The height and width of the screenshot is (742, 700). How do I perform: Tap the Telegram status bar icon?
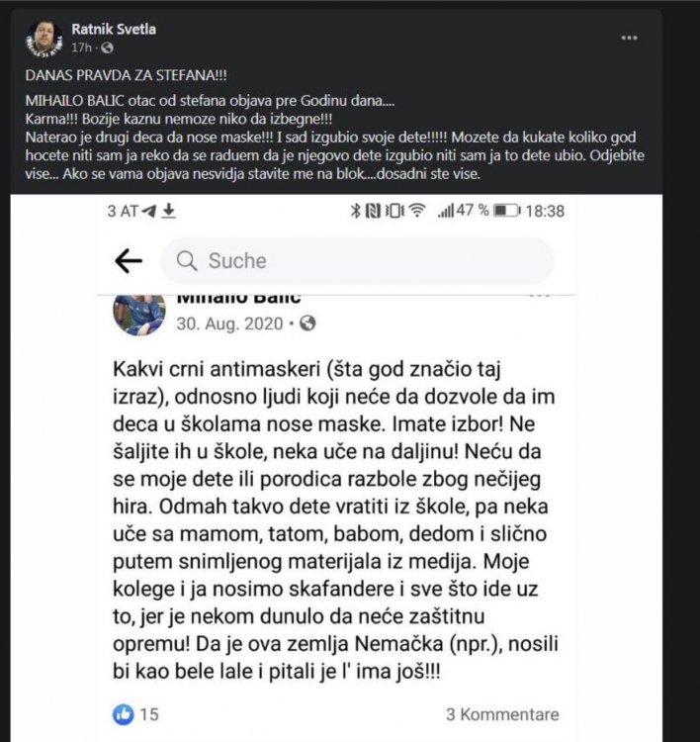click(149, 211)
